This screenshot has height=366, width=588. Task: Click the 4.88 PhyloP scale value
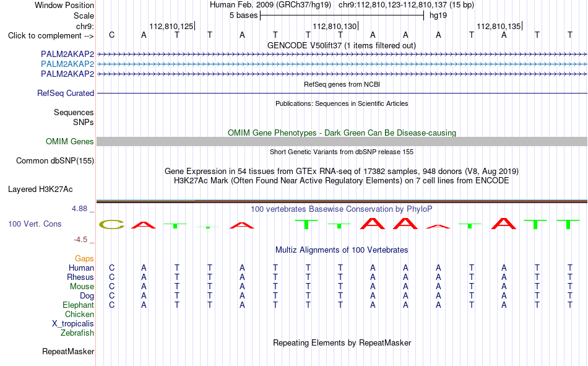point(80,209)
